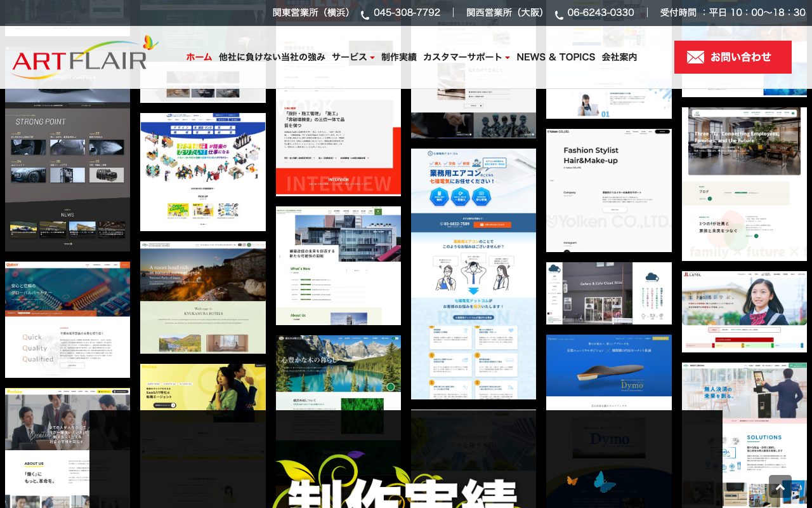Screen dimensions: 812x508
Task: Open the building What's New site thumbnail
Action: coord(338,265)
